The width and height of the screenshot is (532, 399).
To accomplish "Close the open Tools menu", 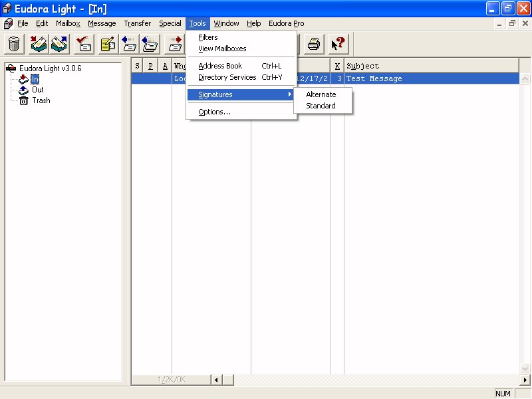I will click(198, 23).
